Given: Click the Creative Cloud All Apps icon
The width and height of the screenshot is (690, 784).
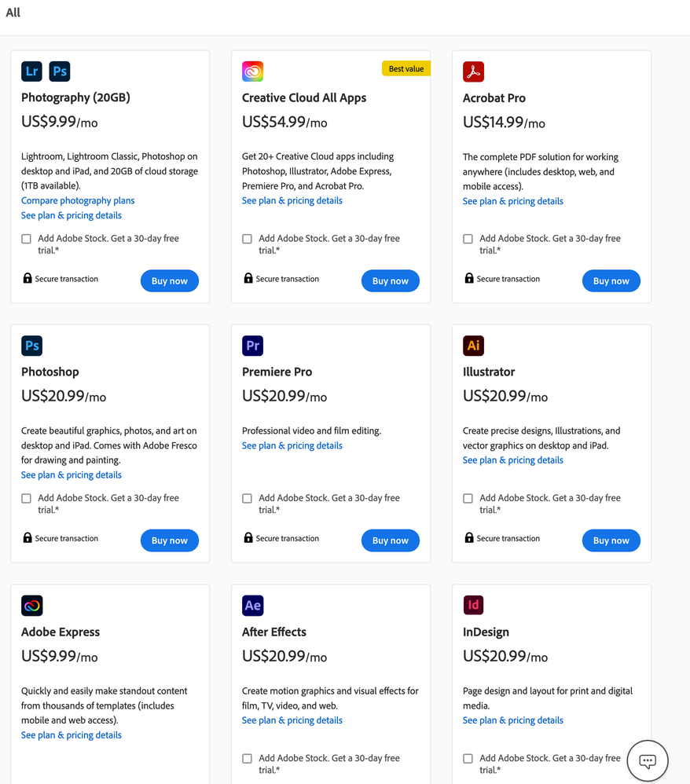Looking at the screenshot, I should [252, 71].
